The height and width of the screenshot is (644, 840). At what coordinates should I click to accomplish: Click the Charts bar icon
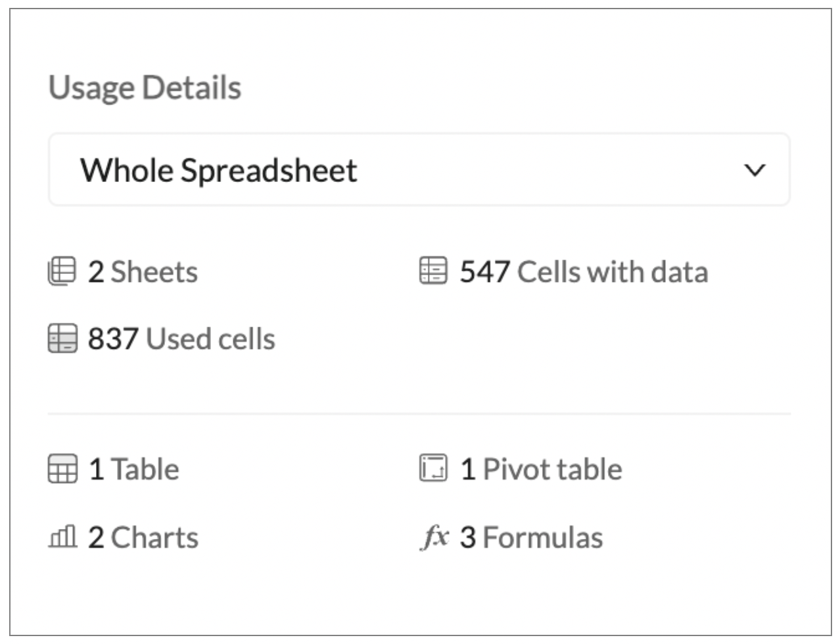tap(62, 537)
